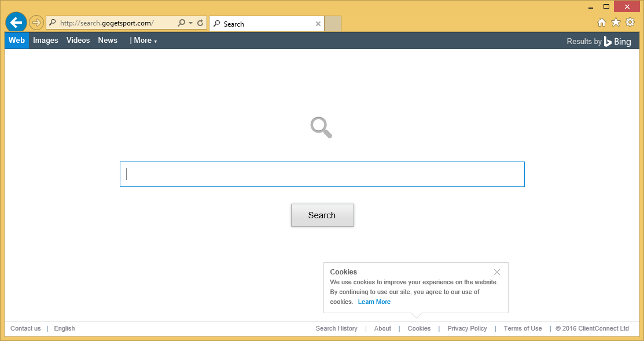Close the Search browser tab

318,24
